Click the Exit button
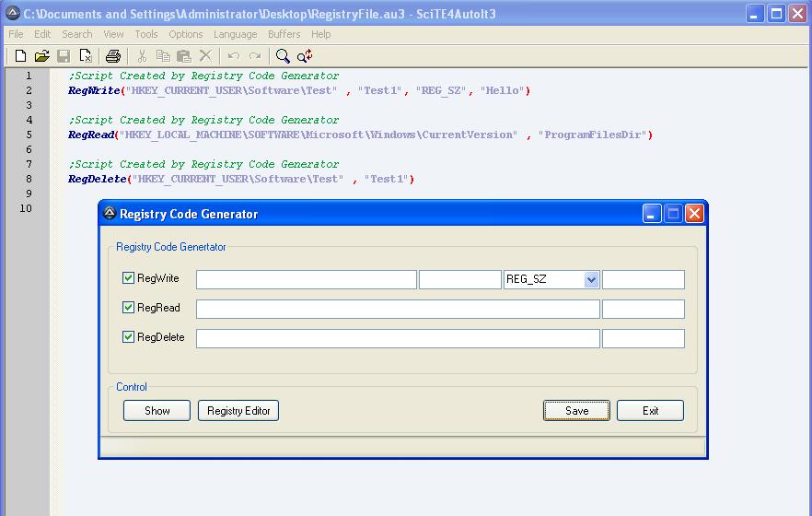 tap(650, 411)
